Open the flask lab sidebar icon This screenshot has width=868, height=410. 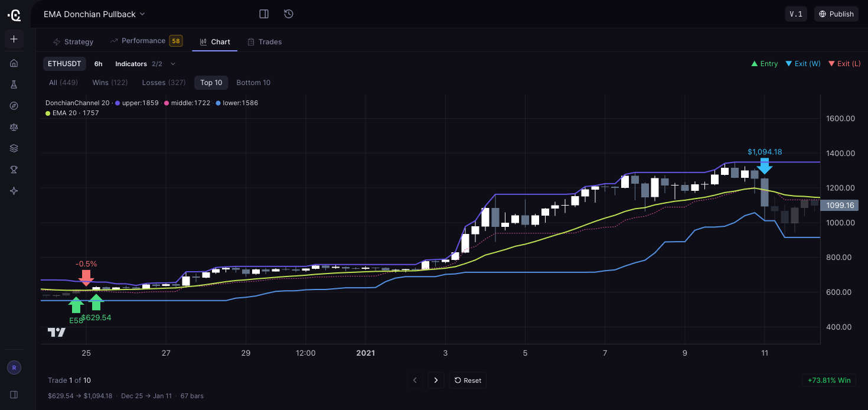click(14, 84)
